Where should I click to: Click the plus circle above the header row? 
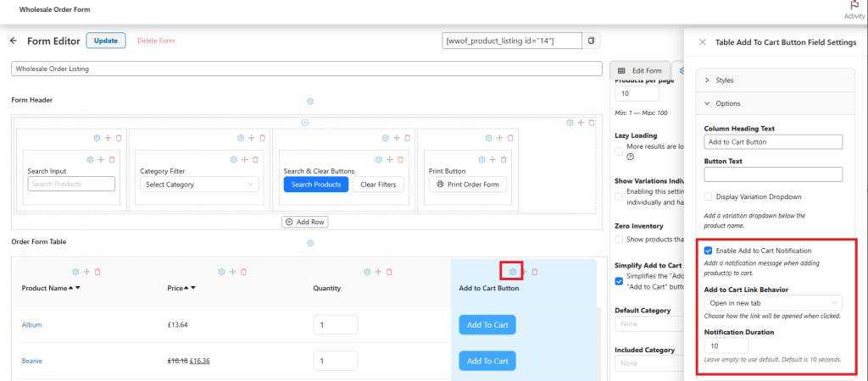[x=304, y=122]
